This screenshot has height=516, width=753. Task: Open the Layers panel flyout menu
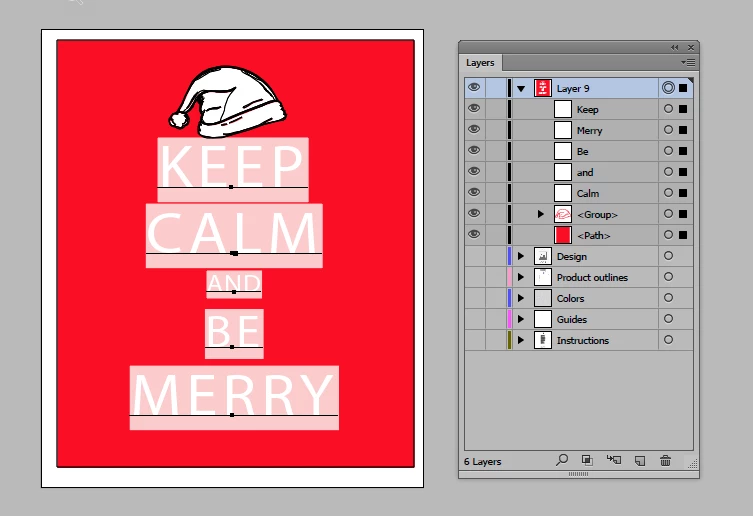click(x=688, y=62)
